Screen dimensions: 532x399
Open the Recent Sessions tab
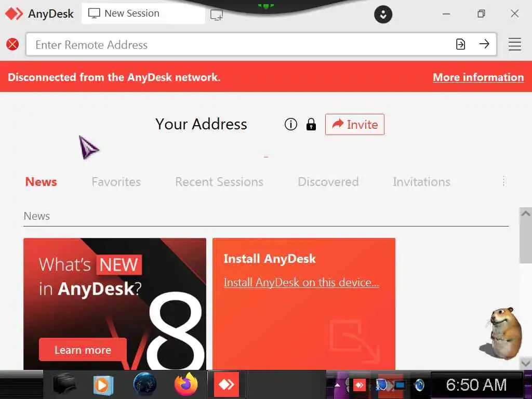click(219, 182)
